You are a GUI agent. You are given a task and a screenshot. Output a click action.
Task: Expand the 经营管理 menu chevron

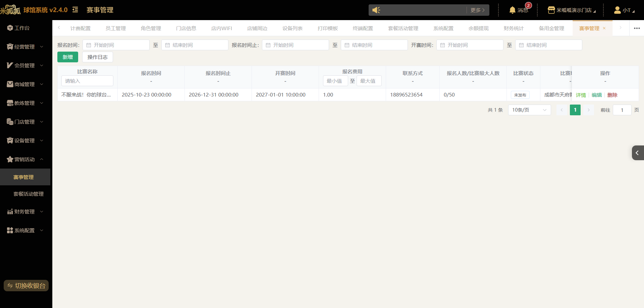coord(42,47)
